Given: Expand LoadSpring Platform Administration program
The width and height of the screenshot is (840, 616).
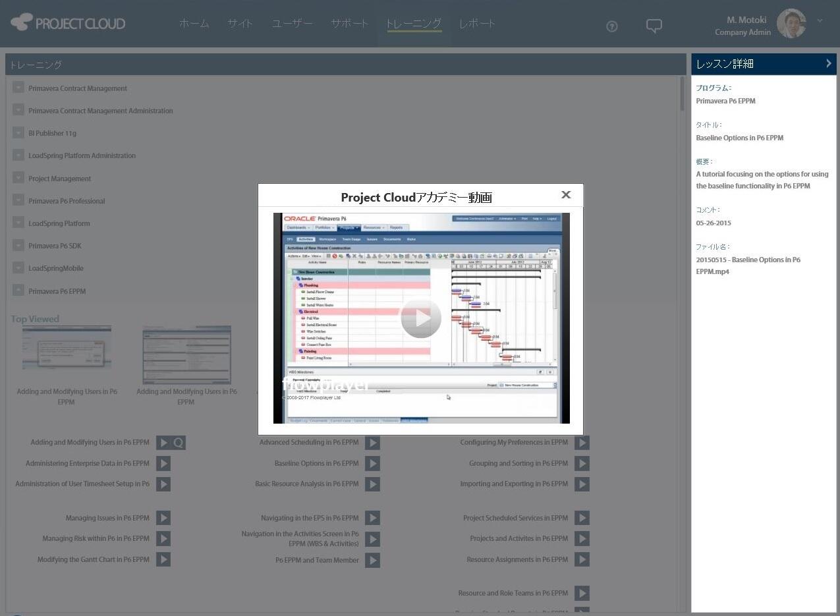Looking at the screenshot, I should pyautogui.click(x=18, y=155).
